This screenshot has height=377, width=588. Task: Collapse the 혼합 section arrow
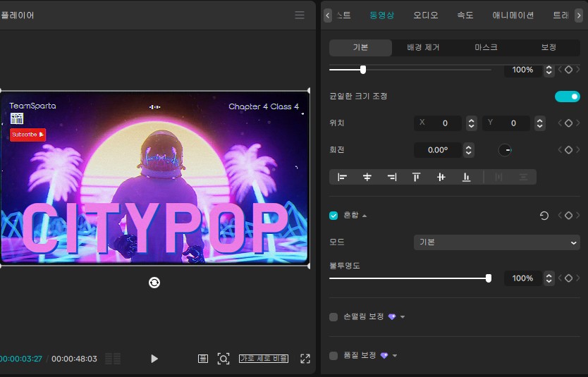(365, 216)
